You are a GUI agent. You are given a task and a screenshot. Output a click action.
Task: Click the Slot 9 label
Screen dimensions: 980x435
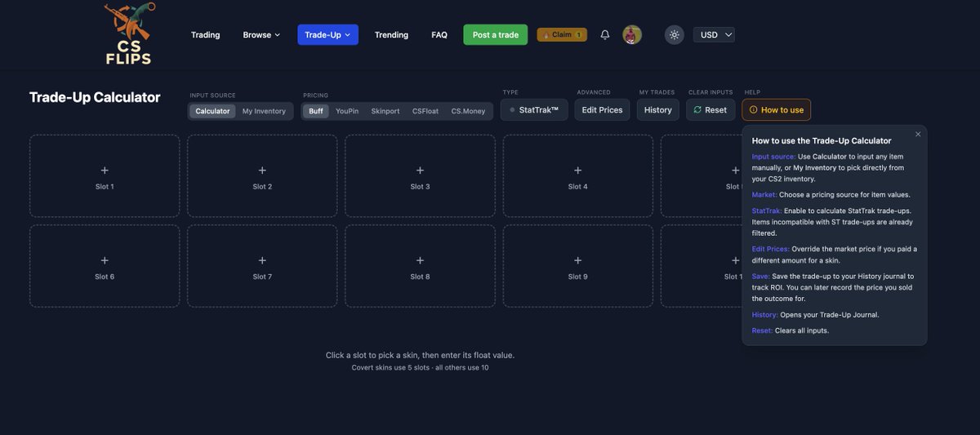577,277
